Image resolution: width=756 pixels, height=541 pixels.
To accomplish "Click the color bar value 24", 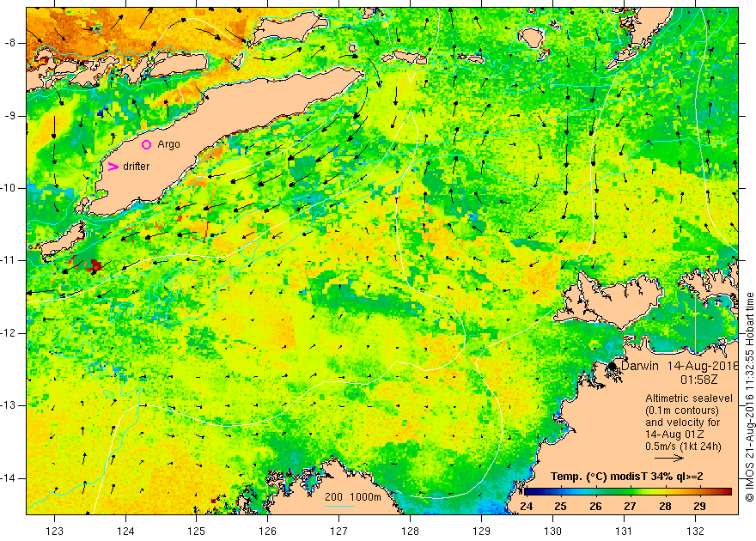I will coord(526,507).
